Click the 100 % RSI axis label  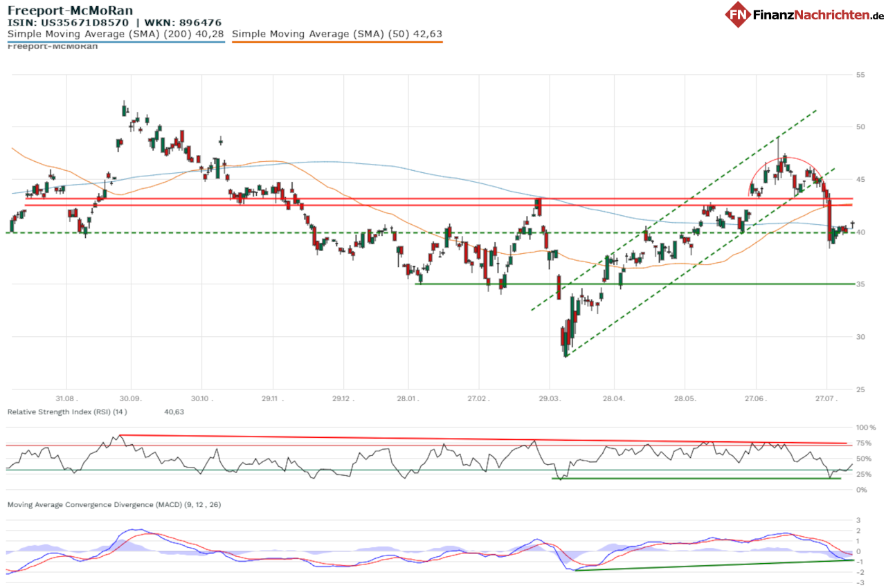click(865, 428)
